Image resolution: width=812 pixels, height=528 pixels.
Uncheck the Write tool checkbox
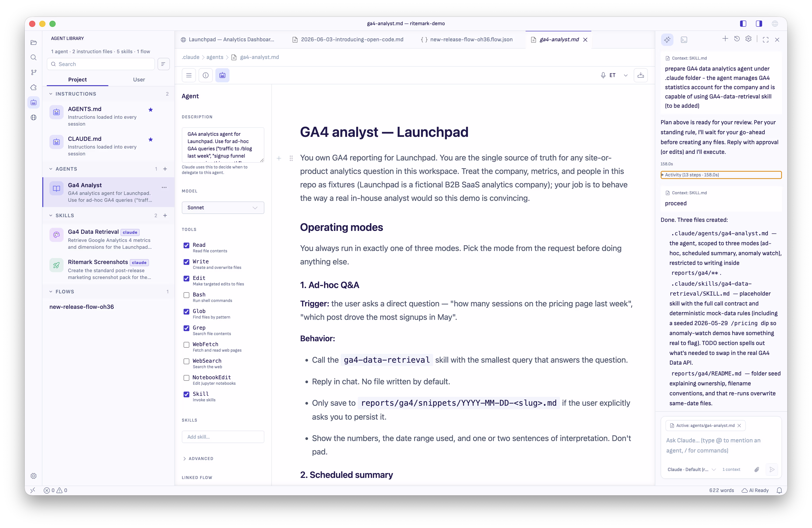click(186, 262)
